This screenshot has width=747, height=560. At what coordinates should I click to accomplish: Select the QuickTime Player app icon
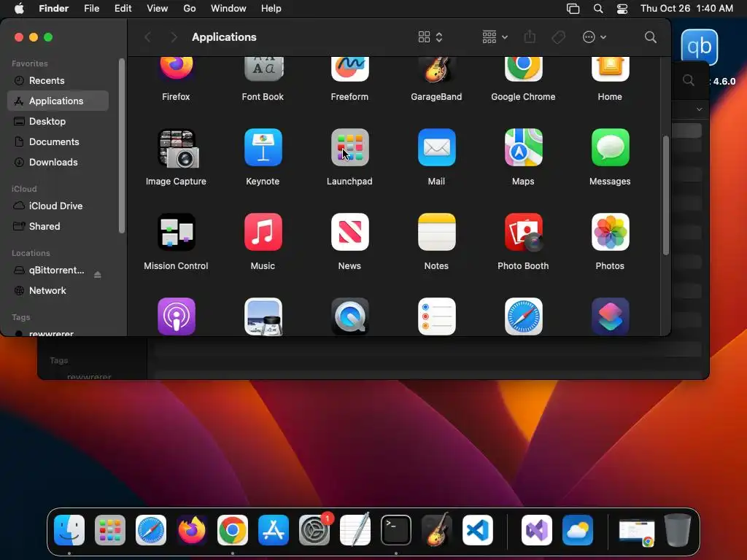coord(349,316)
